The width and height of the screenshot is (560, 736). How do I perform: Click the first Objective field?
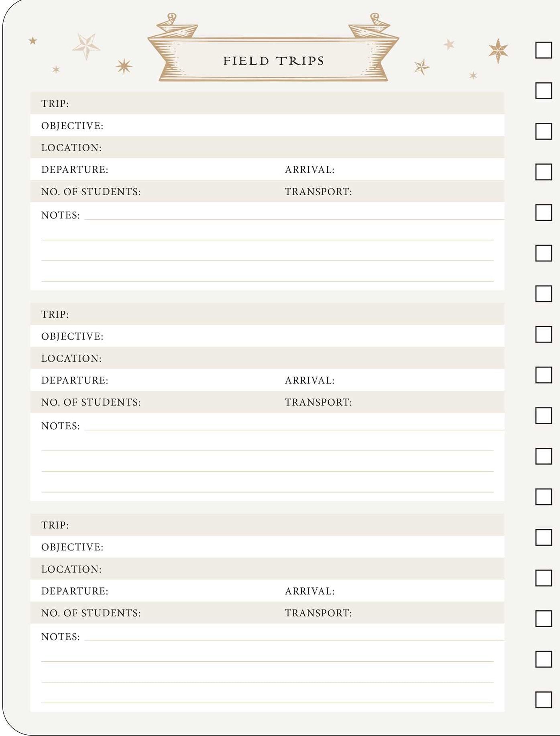tap(267, 125)
